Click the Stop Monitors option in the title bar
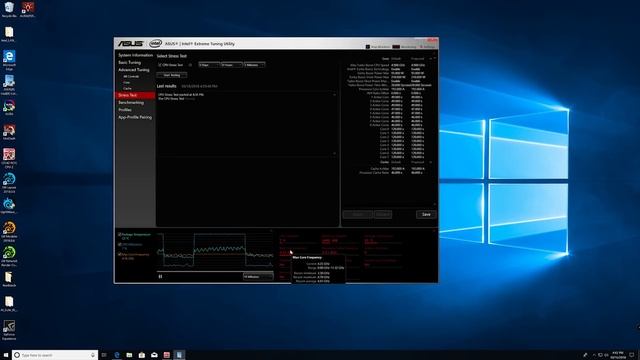 [378, 47]
